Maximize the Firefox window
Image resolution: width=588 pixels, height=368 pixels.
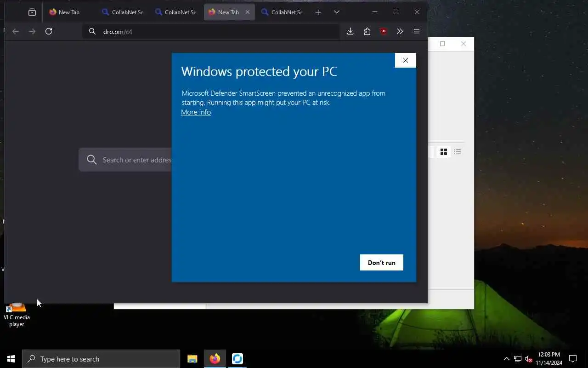pos(396,12)
